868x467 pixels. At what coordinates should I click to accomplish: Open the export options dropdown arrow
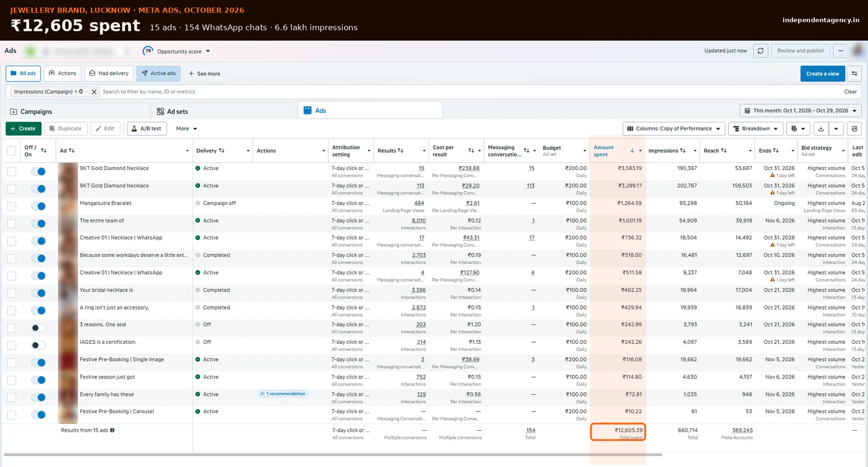click(836, 129)
